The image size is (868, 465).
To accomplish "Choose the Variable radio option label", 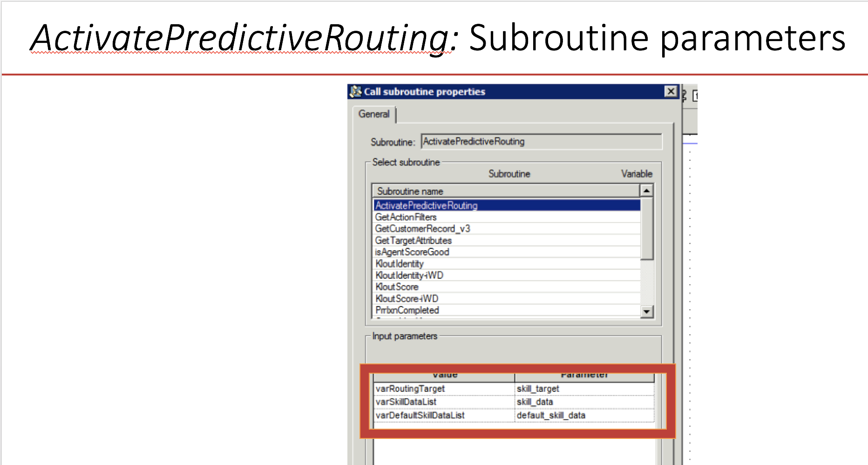I will click(636, 174).
